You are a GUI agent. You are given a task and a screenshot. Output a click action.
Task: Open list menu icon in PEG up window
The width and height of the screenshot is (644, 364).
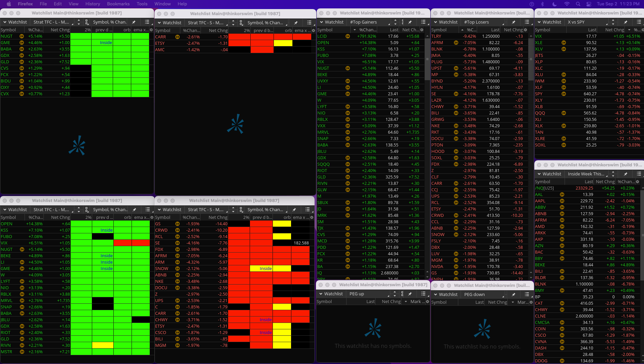click(x=423, y=294)
